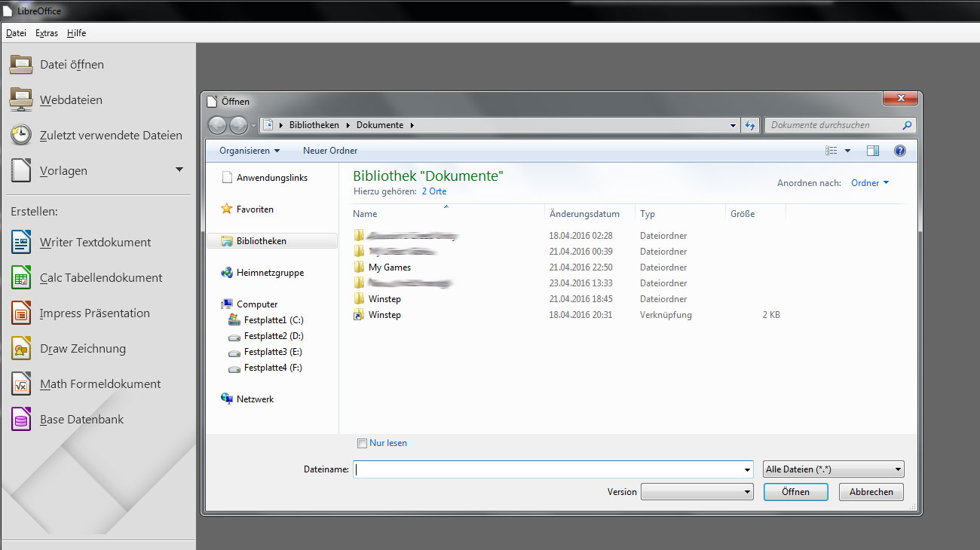Click into the Dateiname input field
Viewport: 980px width, 550px height.
pyautogui.click(x=553, y=469)
